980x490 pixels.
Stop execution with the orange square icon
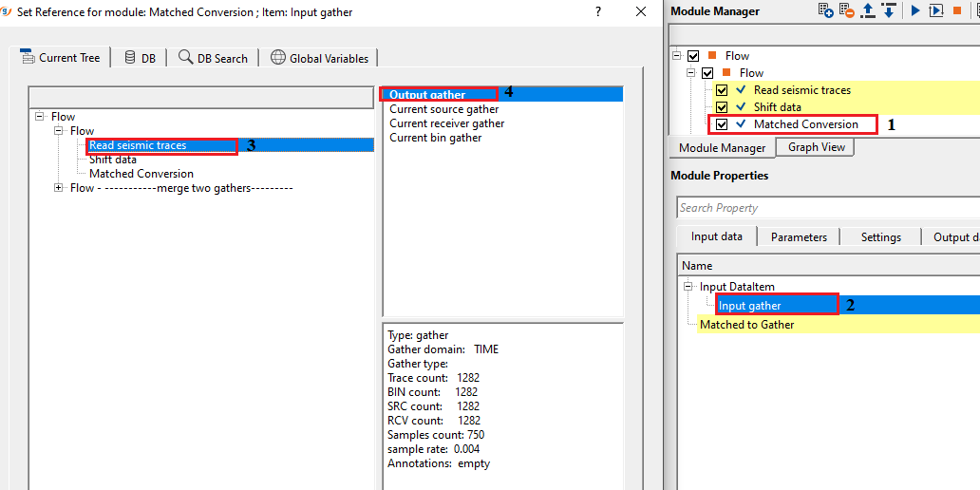[957, 10]
